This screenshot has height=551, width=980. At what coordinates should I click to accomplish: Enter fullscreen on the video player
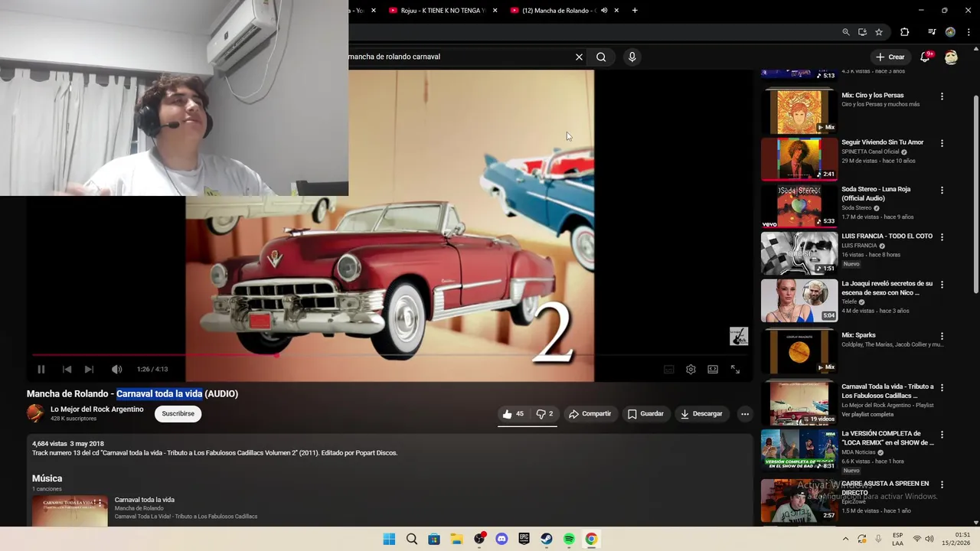735,369
